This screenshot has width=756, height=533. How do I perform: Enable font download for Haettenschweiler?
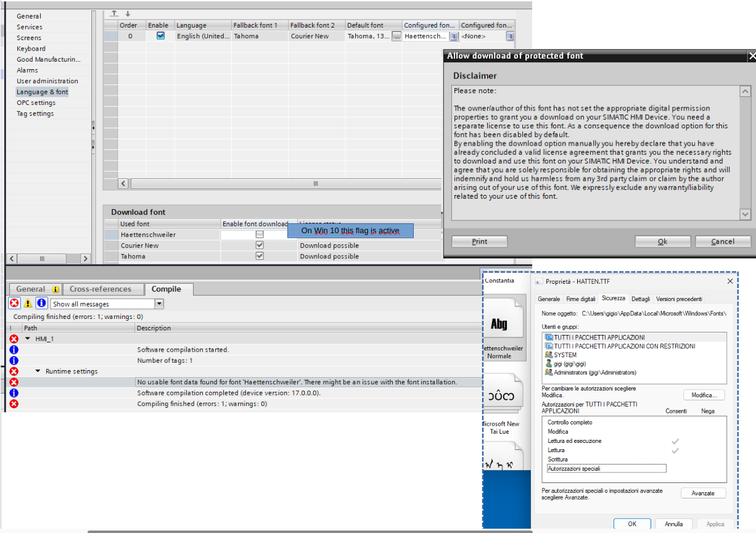coord(260,234)
